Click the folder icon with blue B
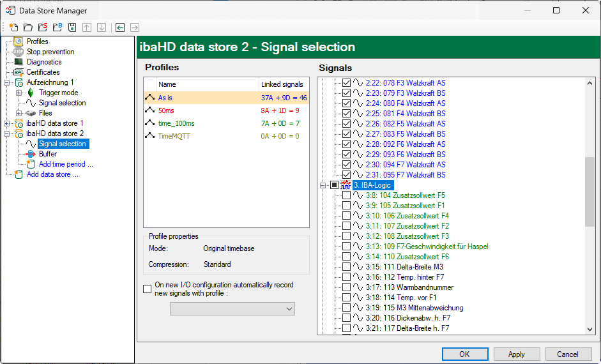 tap(57, 27)
